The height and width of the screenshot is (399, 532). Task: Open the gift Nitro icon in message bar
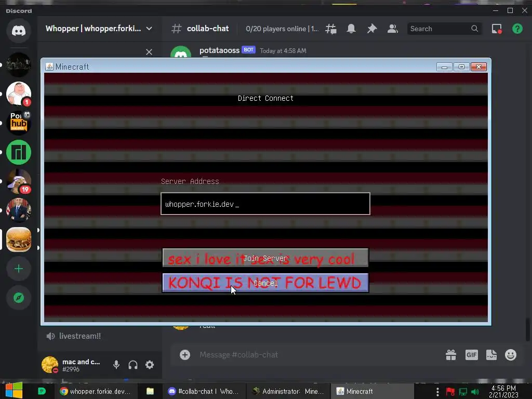[x=451, y=355]
